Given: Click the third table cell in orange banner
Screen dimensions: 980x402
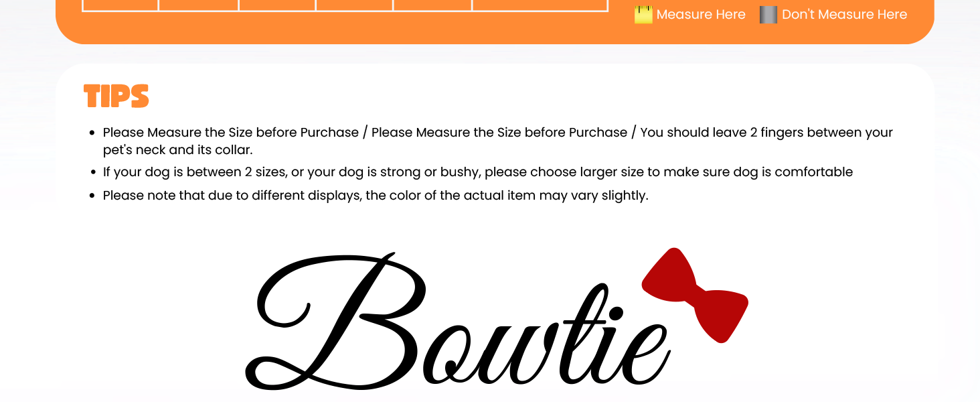Looking at the screenshot, I should pos(277,5).
